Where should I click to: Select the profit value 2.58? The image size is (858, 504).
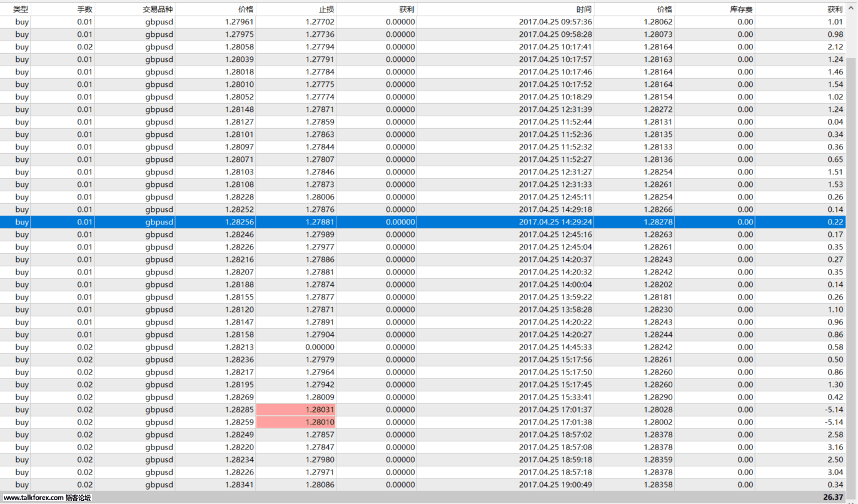(835, 435)
